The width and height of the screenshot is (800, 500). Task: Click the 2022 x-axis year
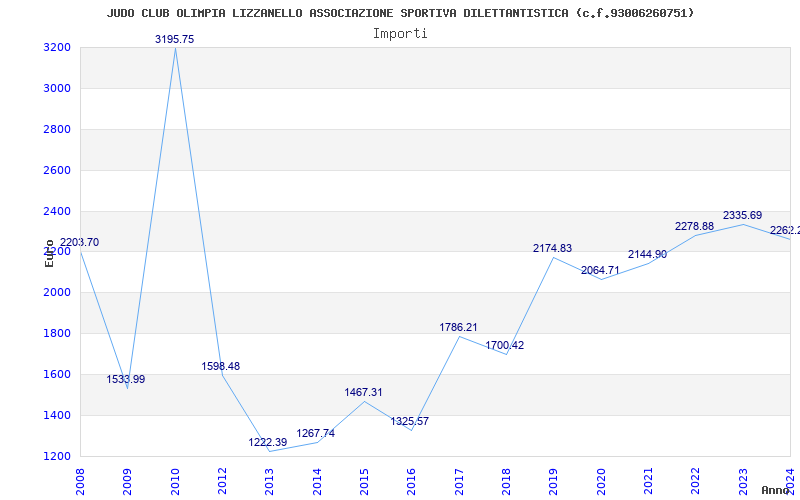(695, 482)
